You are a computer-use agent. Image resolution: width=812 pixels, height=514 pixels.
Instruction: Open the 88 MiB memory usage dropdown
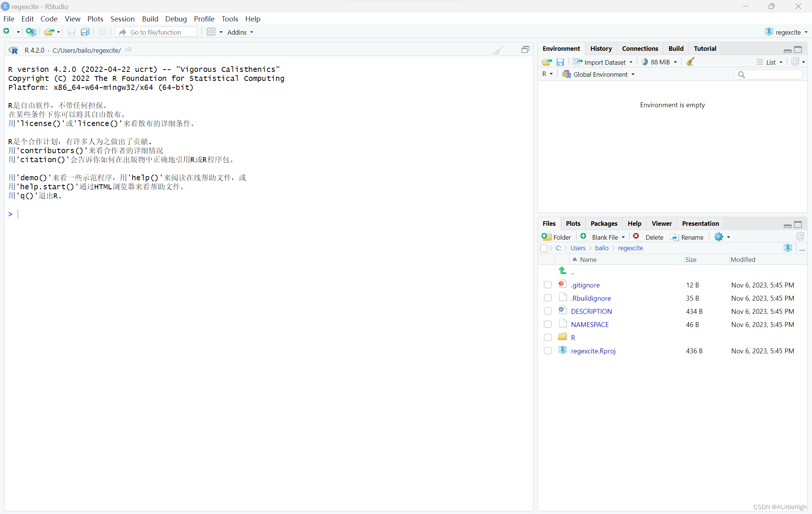tap(659, 62)
